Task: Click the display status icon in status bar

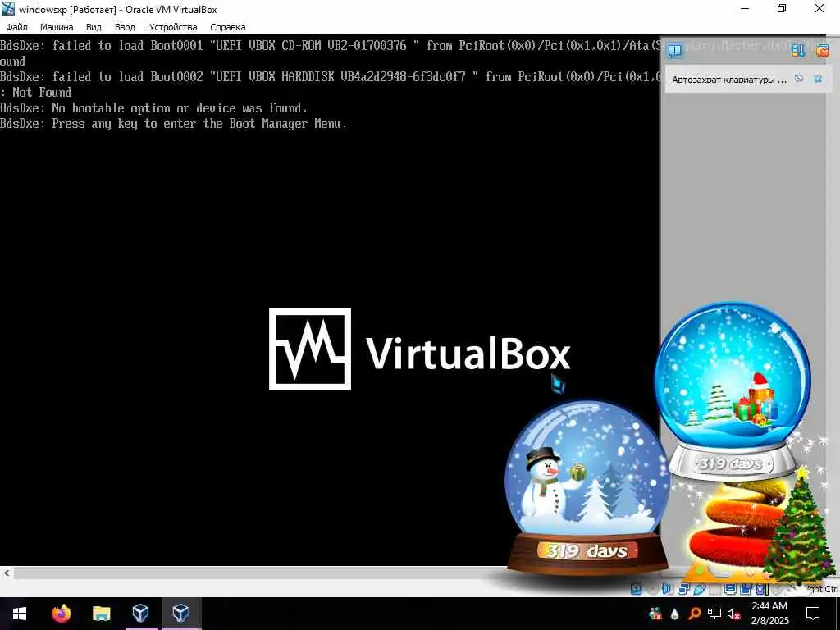Action: [x=730, y=589]
